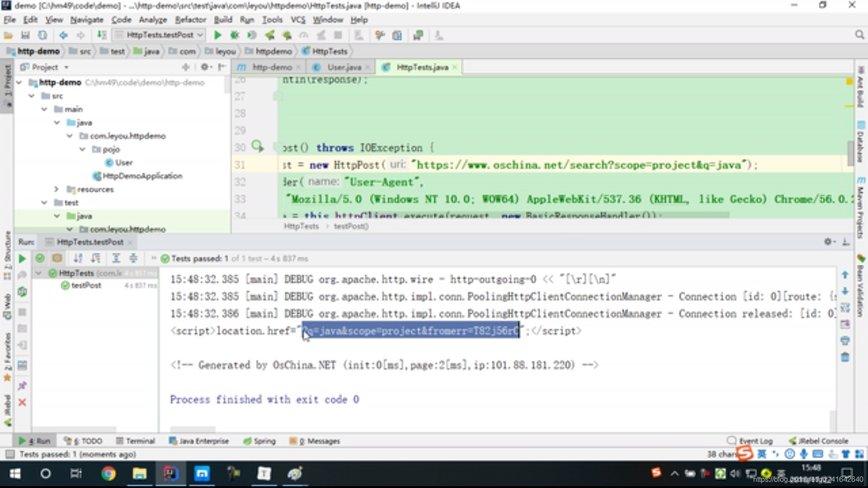Open Google Chrome from the Windows taskbar

108,474
